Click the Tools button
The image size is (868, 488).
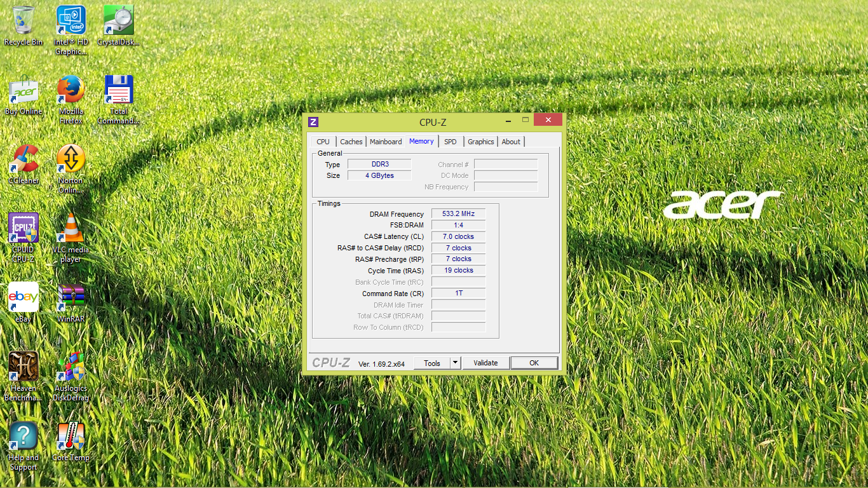432,363
